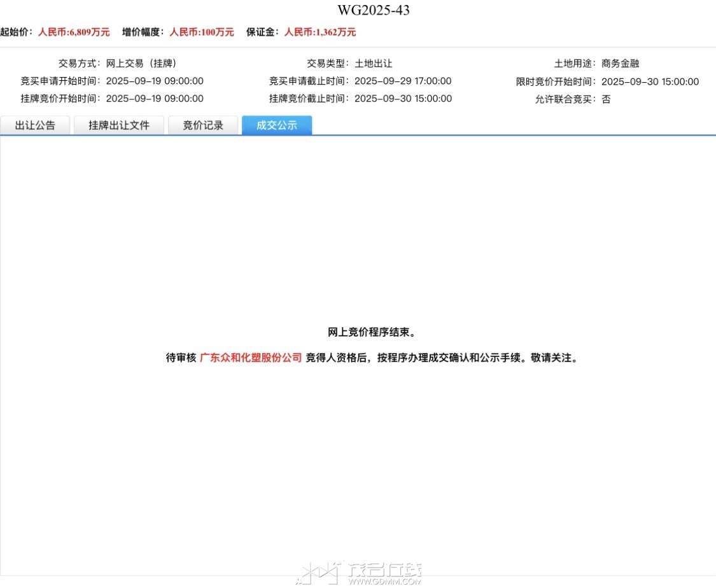Click the 允许联合竞买 value 否

click(x=606, y=99)
